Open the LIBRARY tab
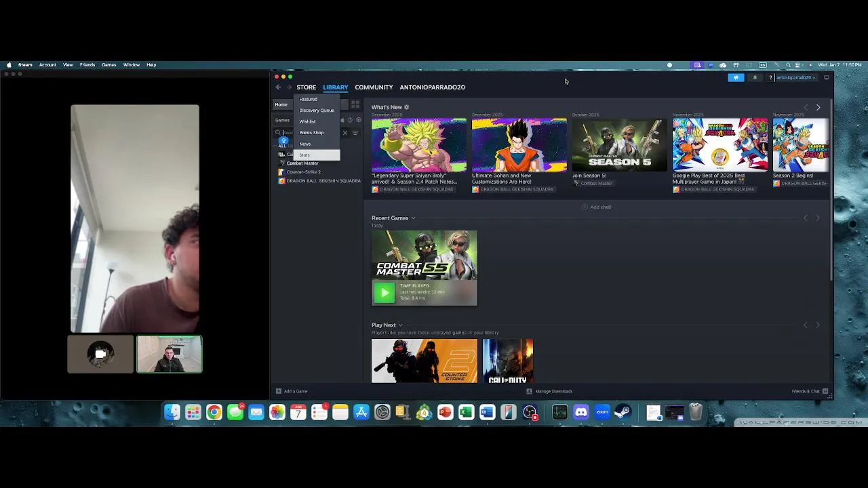 [x=335, y=87]
